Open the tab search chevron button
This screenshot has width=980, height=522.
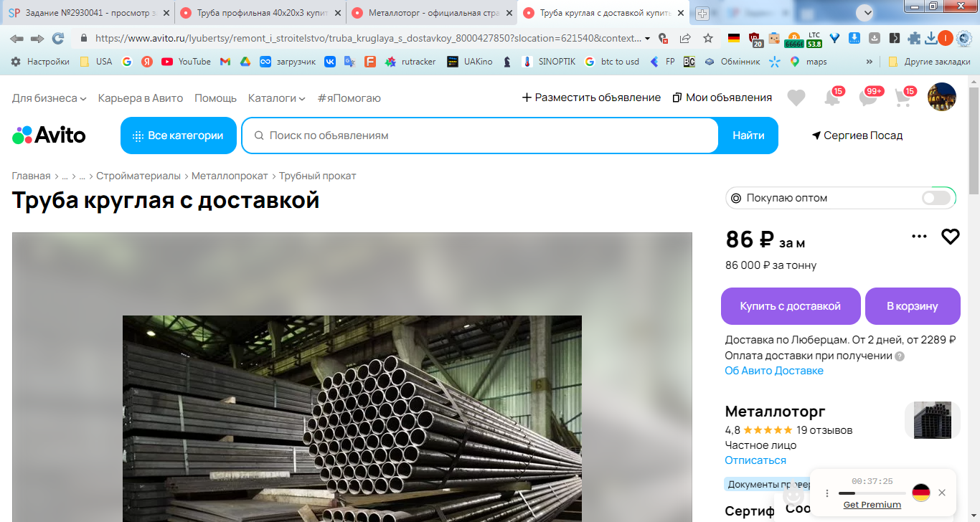867,12
